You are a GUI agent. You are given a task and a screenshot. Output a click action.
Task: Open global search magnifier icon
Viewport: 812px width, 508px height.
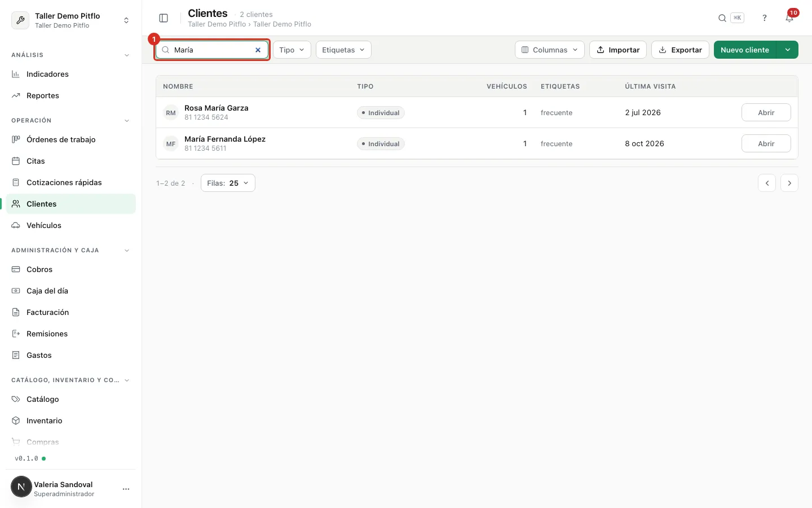pos(722,18)
